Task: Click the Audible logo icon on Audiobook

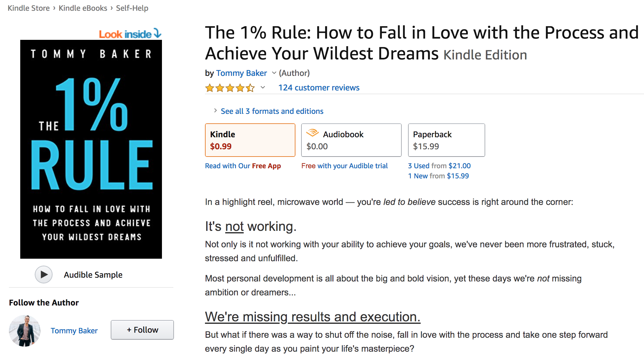Action: coord(312,133)
